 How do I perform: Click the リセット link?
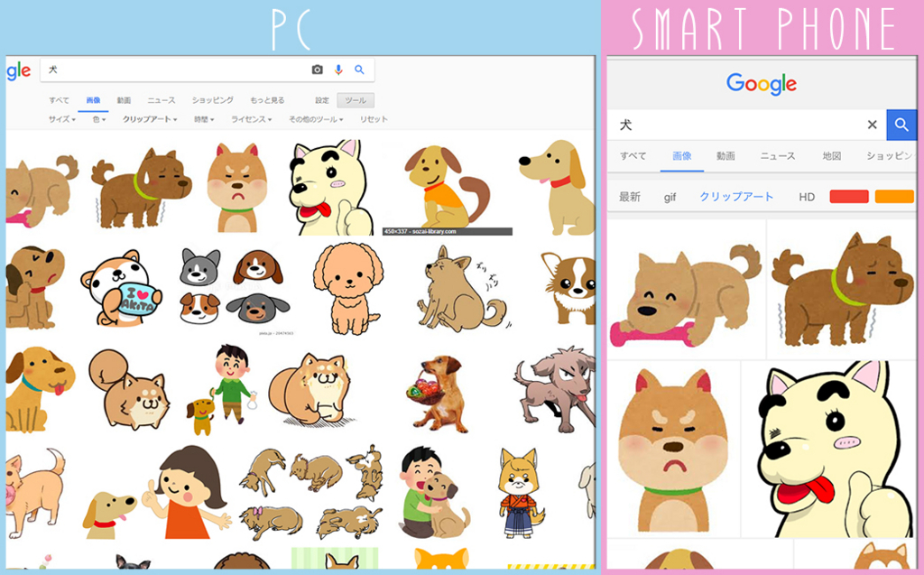pyautogui.click(x=374, y=119)
